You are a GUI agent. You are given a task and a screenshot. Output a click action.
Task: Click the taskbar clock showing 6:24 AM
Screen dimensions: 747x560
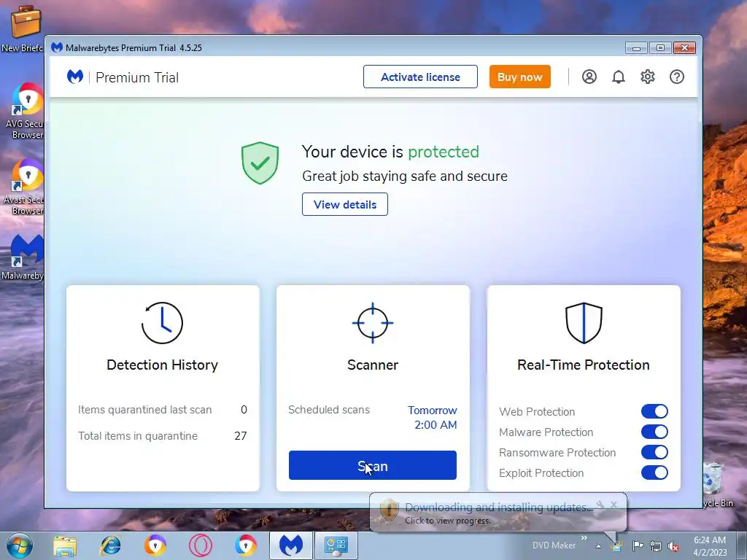[710, 546]
